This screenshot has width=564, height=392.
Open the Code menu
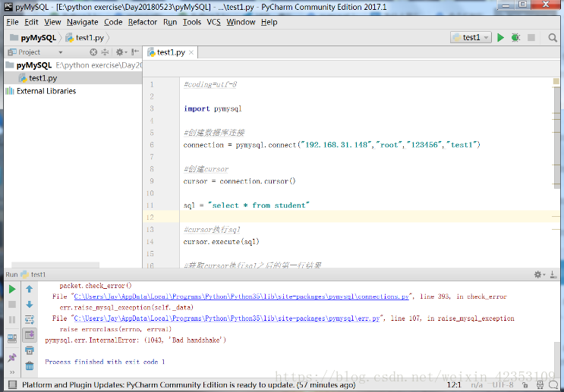pos(113,22)
